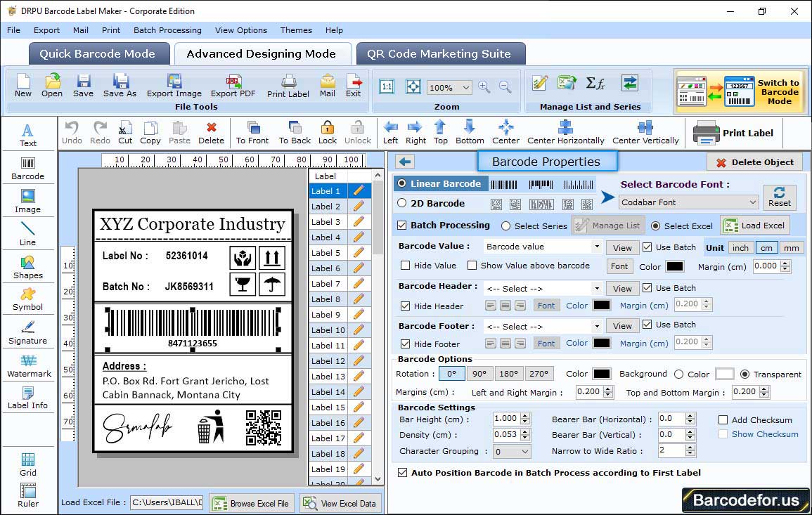Viewport: 812px width, 515px height.
Task: Open the Batch Processing menu
Action: click(x=167, y=30)
